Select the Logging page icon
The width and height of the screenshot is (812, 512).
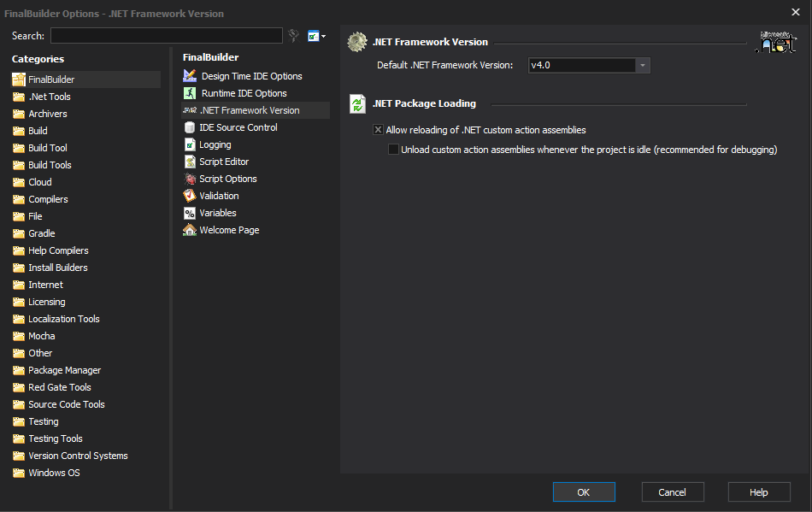tap(190, 144)
